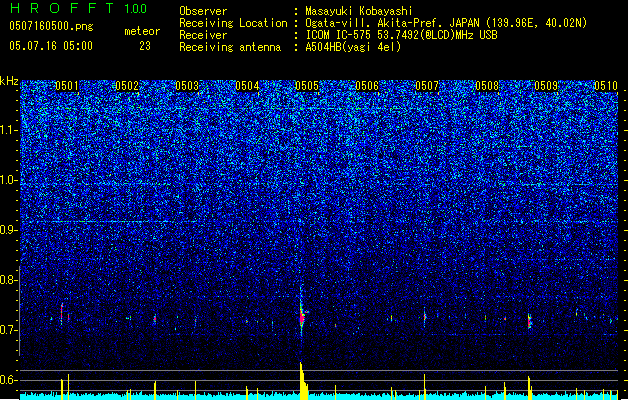Viewport: 629px width, 400px height.
Task: Click the observer name Masayuki Kobayashi
Action: [359, 11]
